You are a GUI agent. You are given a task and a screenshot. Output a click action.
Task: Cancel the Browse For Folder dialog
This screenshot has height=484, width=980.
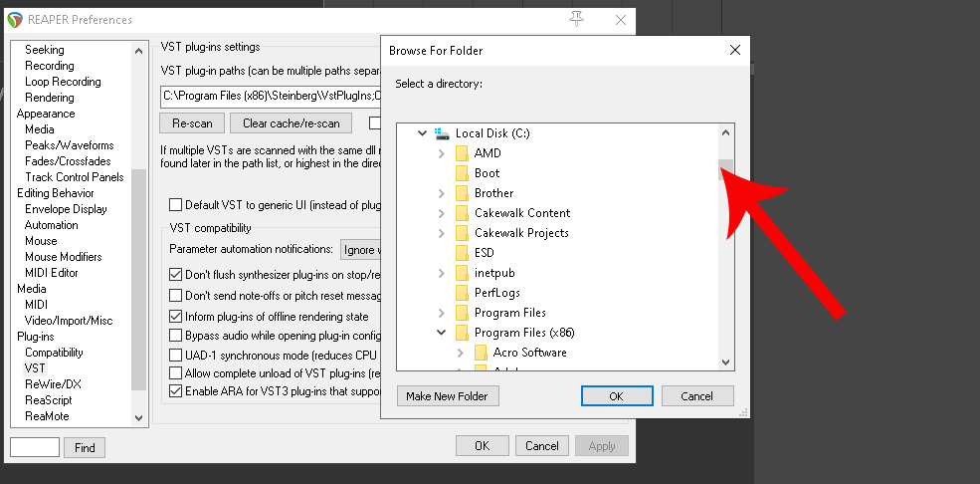tap(696, 395)
